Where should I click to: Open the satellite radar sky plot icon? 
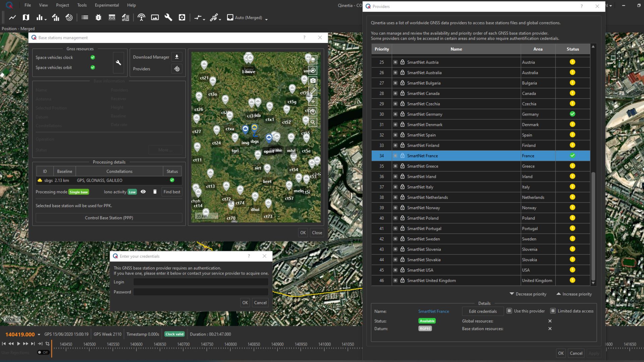click(x=69, y=17)
